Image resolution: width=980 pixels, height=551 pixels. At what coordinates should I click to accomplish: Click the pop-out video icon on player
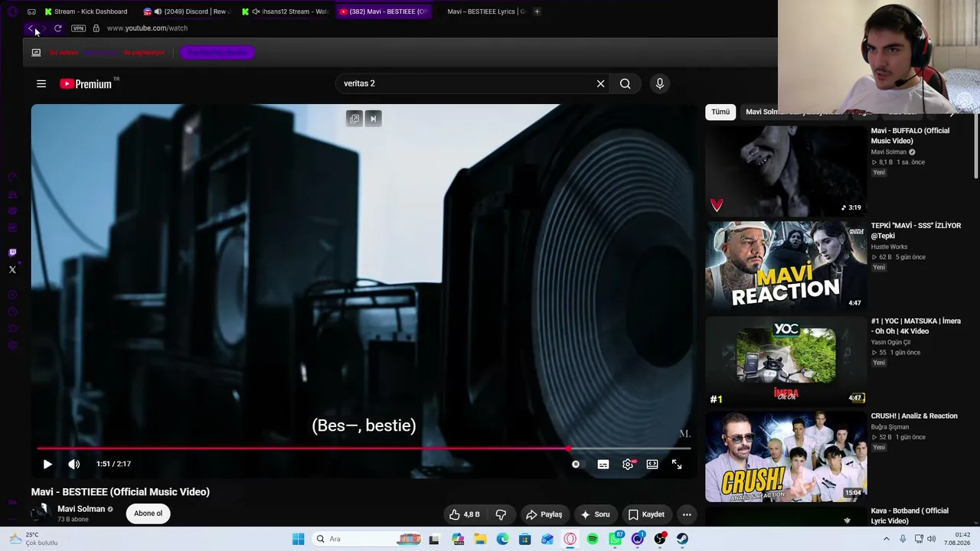pos(354,119)
